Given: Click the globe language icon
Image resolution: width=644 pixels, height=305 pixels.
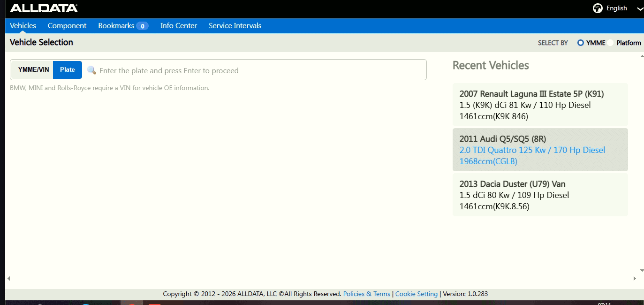Looking at the screenshot, I should [598, 8].
